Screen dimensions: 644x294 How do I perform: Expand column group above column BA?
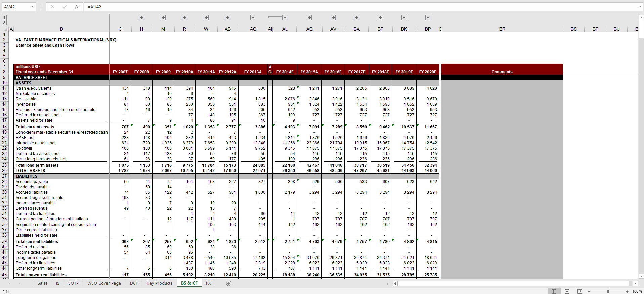[357, 18]
